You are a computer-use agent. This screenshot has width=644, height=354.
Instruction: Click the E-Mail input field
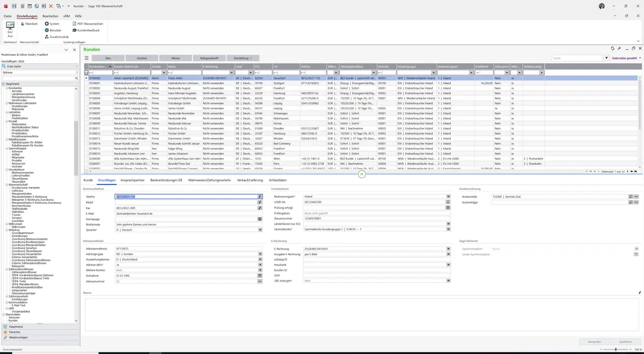(x=189, y=213)
